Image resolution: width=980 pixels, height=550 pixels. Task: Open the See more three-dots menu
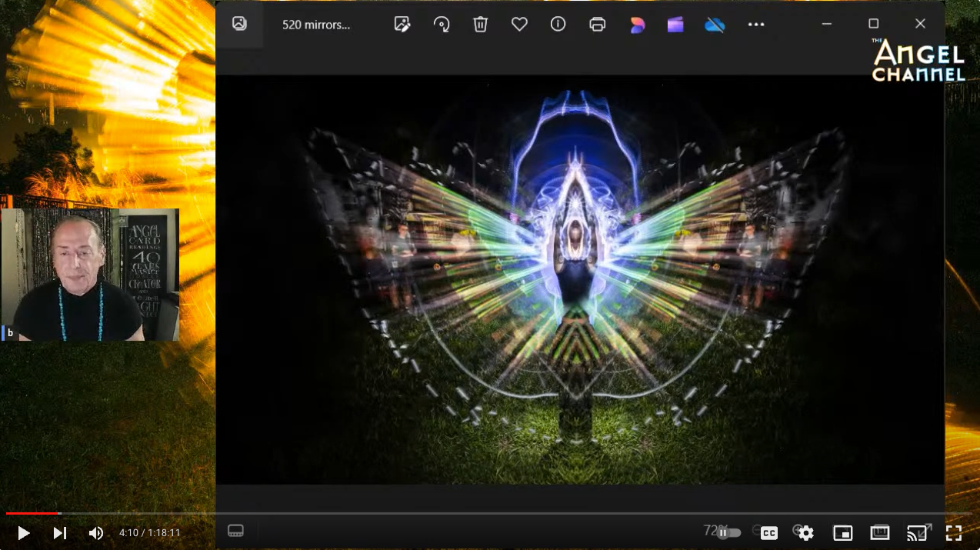756,25
